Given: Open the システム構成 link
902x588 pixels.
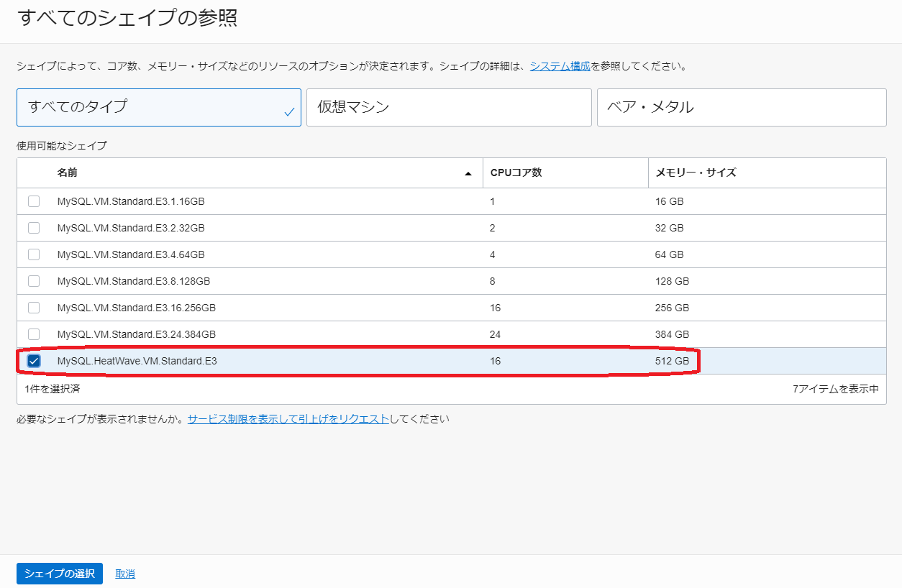Looking at the screenshot, I should 560,66.
